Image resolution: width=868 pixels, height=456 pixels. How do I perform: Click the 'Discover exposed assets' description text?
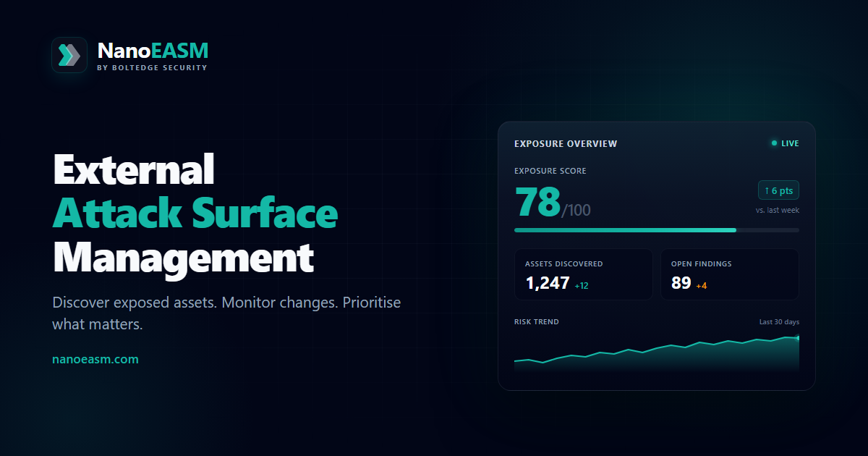(x=226, y=313)
